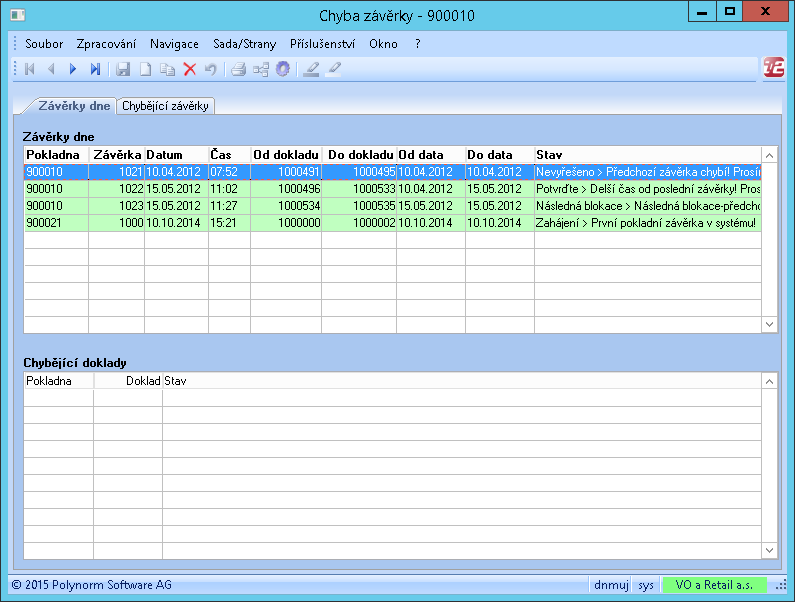This screenshot has height=602, width=795.
Task: Click the Potvrďte status cell
Action: coord(648,189)
